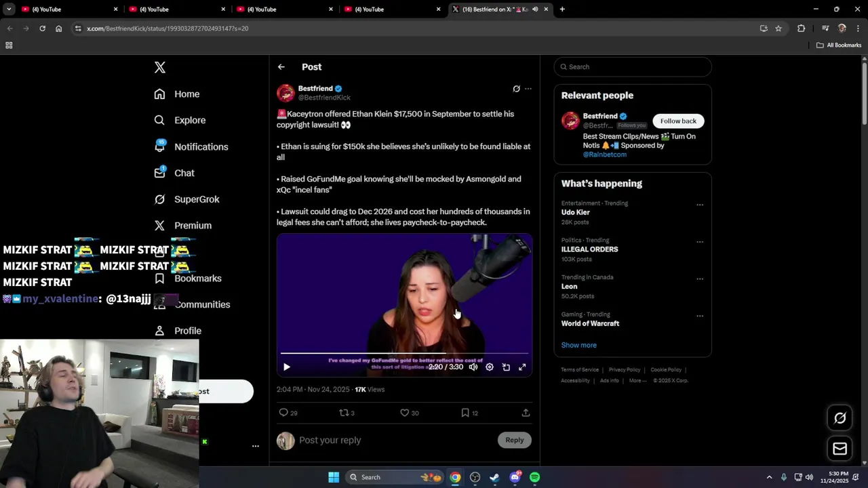Click the reply comment icon with 29
This screenshot has height=488, width=868.
[288, 413]
